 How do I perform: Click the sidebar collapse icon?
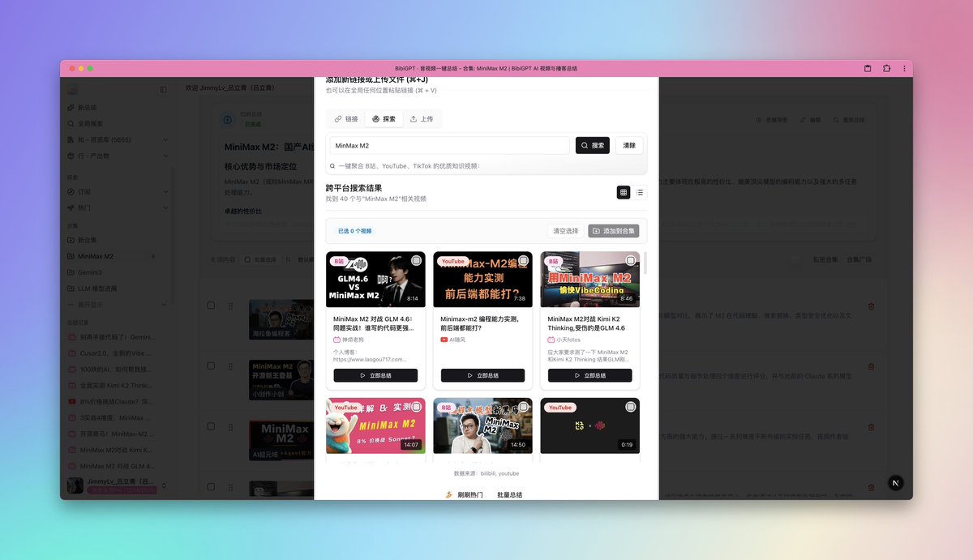[x=163, y=89]
